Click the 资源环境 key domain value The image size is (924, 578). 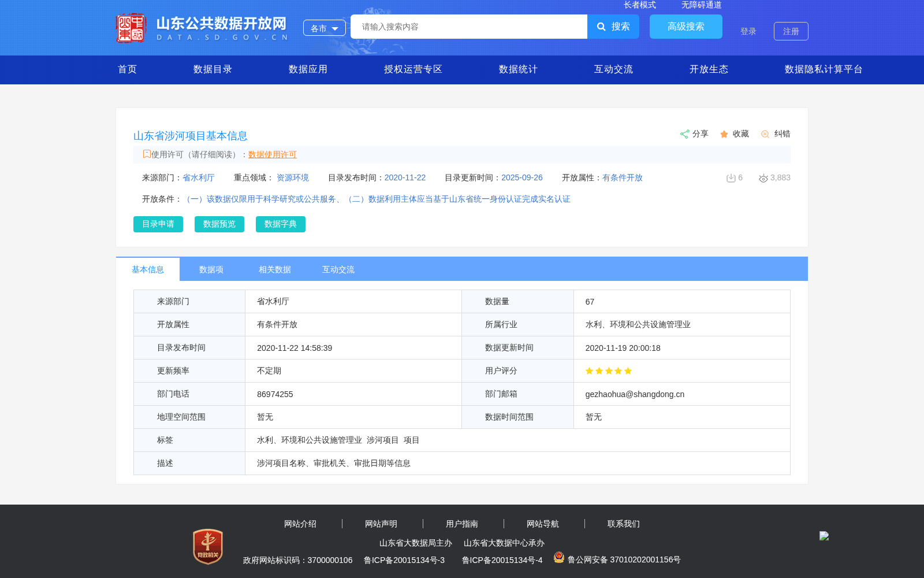pyautogui.click(x=293, y=177)
